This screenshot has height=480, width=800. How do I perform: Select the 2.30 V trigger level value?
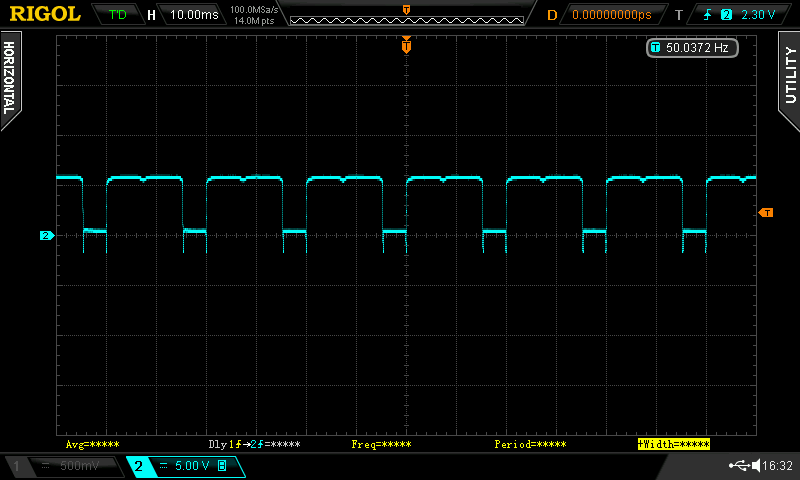click(758, 15)
